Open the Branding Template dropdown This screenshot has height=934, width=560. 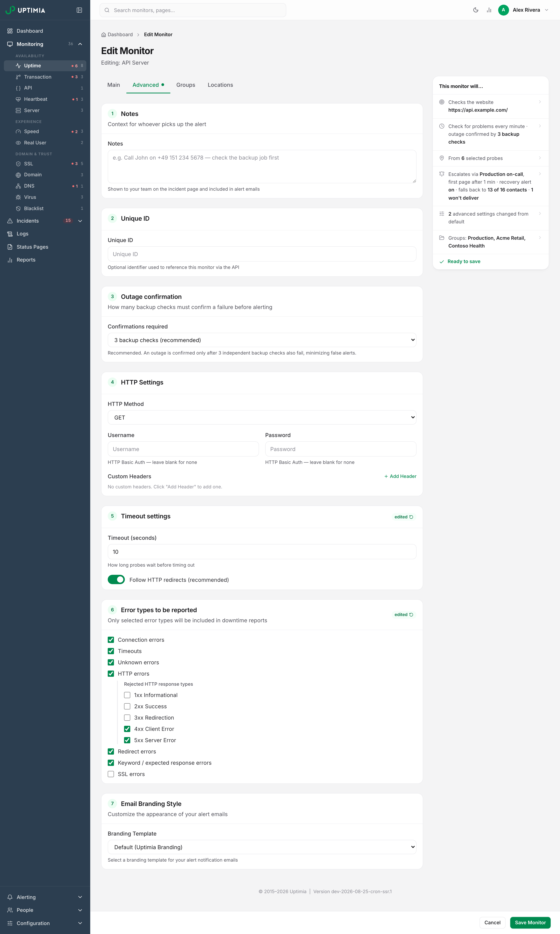[262, 847]
